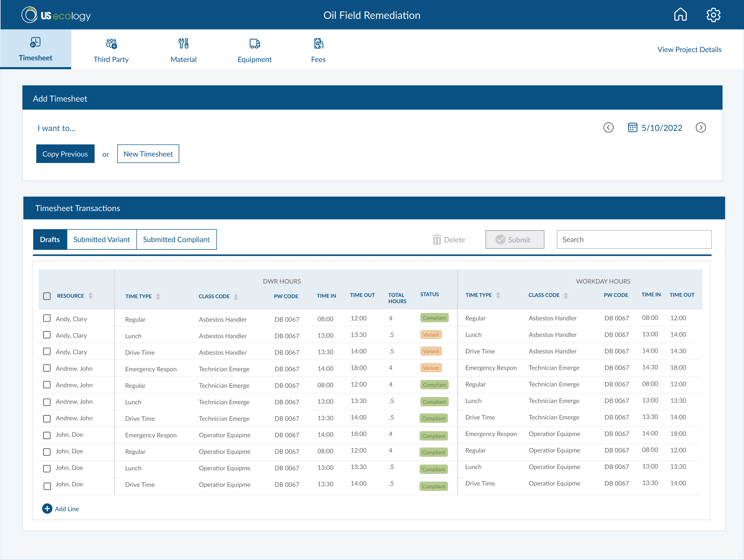Sort Workday Hours Class Code column
Screen dimensions: 744x560
click(x=566, y=295)
